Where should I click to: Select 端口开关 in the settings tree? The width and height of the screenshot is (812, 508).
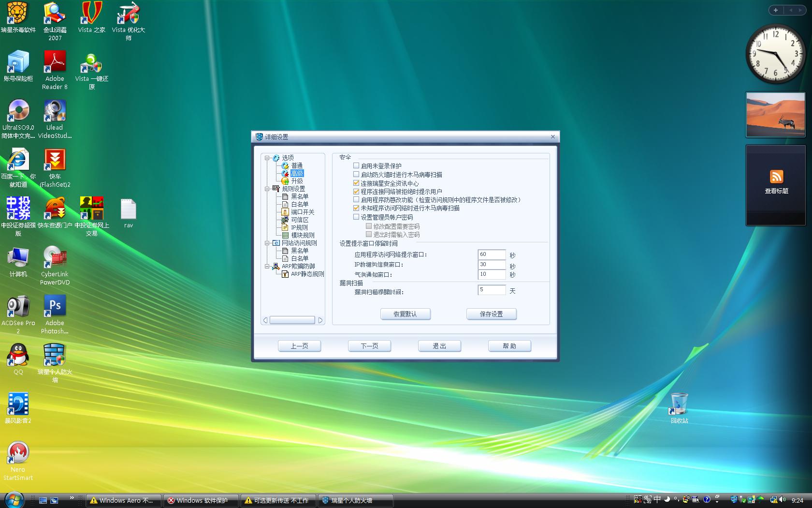302,212
